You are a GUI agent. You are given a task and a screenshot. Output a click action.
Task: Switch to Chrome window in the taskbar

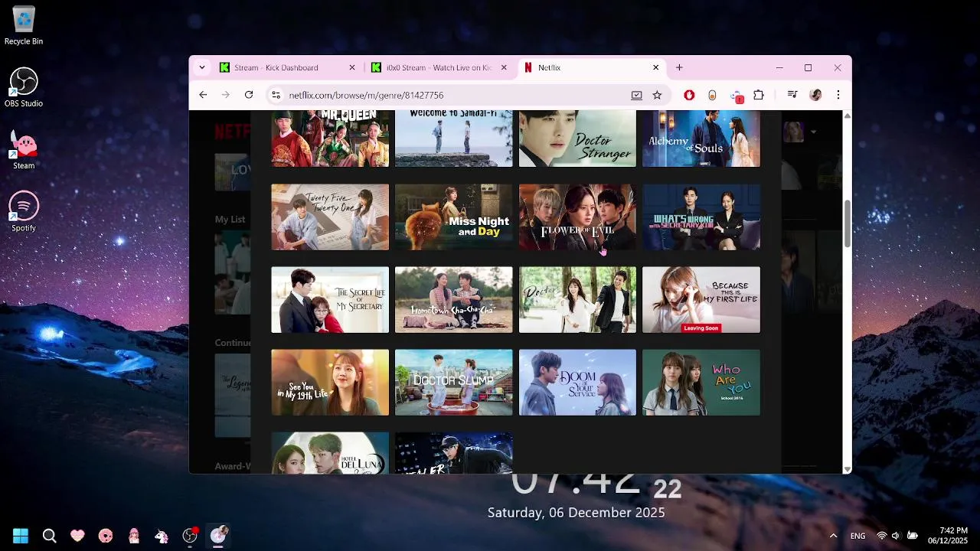click(x=218, y=536)
